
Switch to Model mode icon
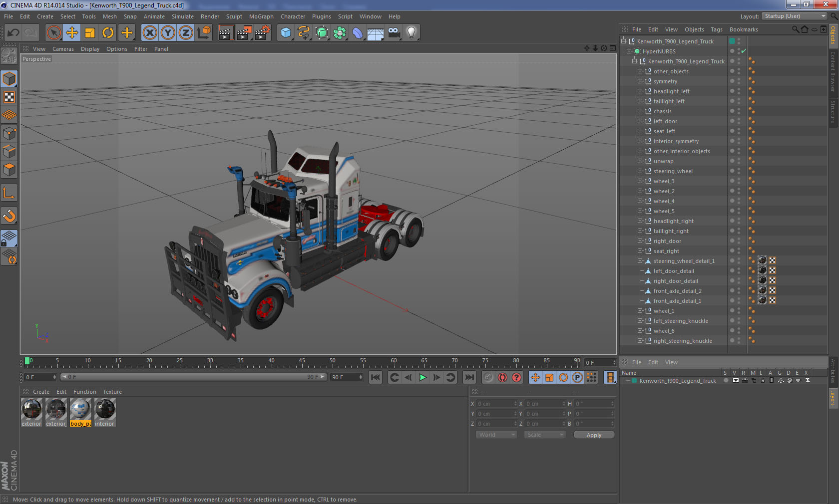coord(9,79)
